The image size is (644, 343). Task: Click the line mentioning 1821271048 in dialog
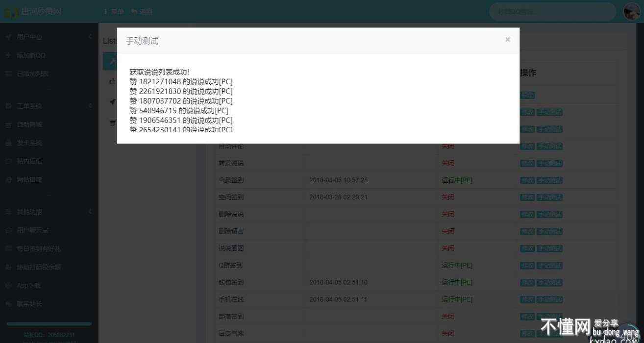click(x=181, y=82)
